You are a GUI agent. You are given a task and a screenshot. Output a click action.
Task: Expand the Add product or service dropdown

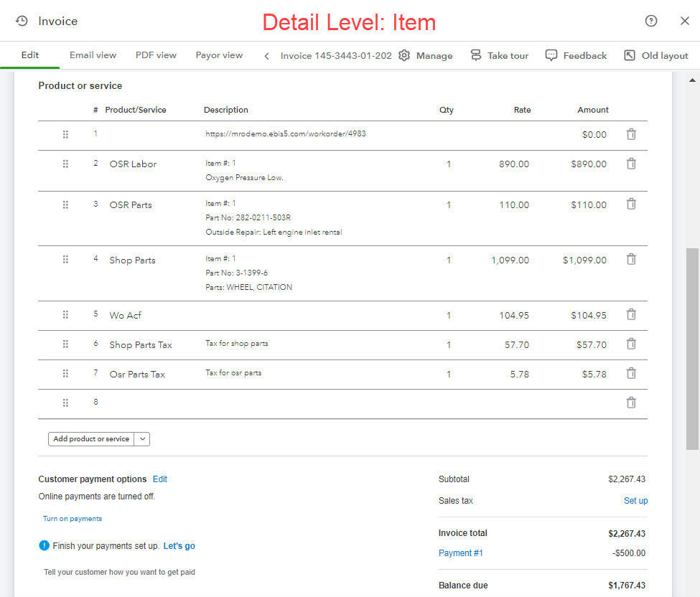[x=141, y=438]
